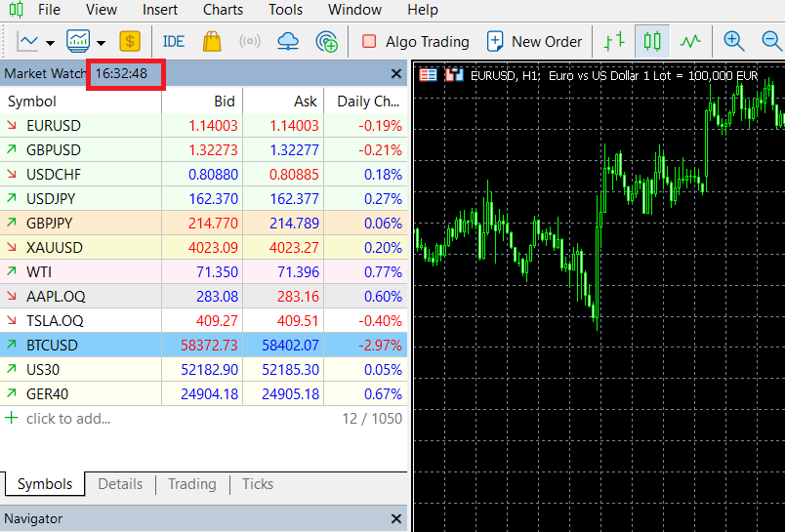Open the IDE MetaEditor button
785x532 pixels.
tap(173, 42)
